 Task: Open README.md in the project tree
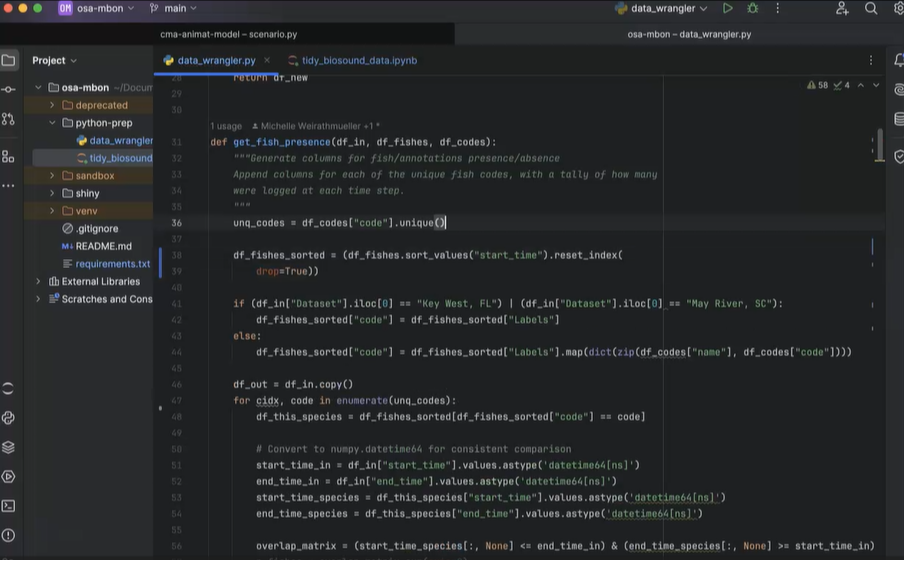tap(103, 246)
